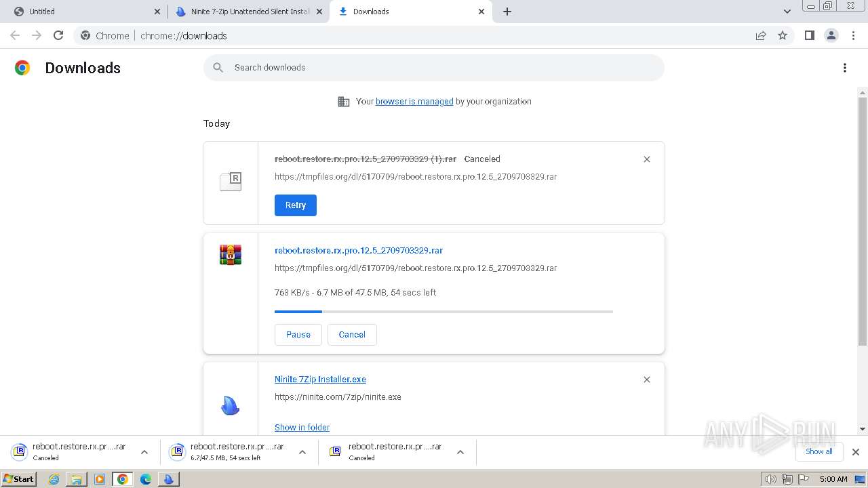Open the tab search dropdown
Viewport: 868px width, 488px height.
point(787,12)
